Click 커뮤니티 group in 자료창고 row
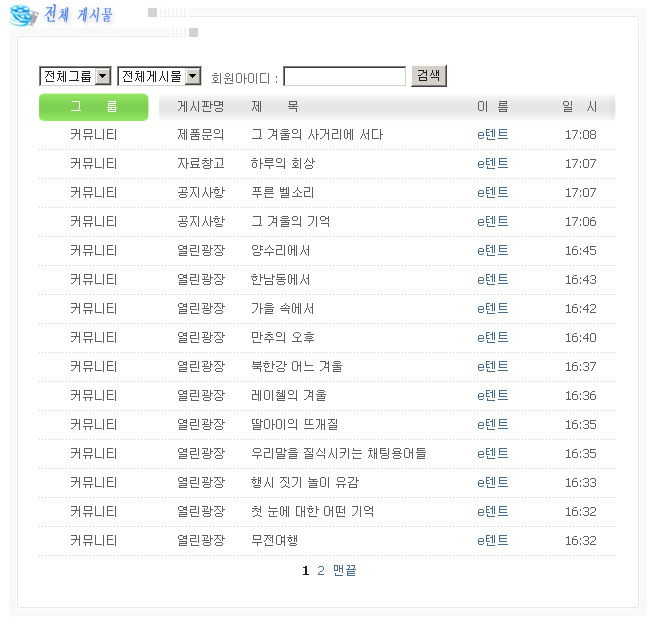This screenshot has height=628, width=655. pyautogui.click(x=94, y=164)
